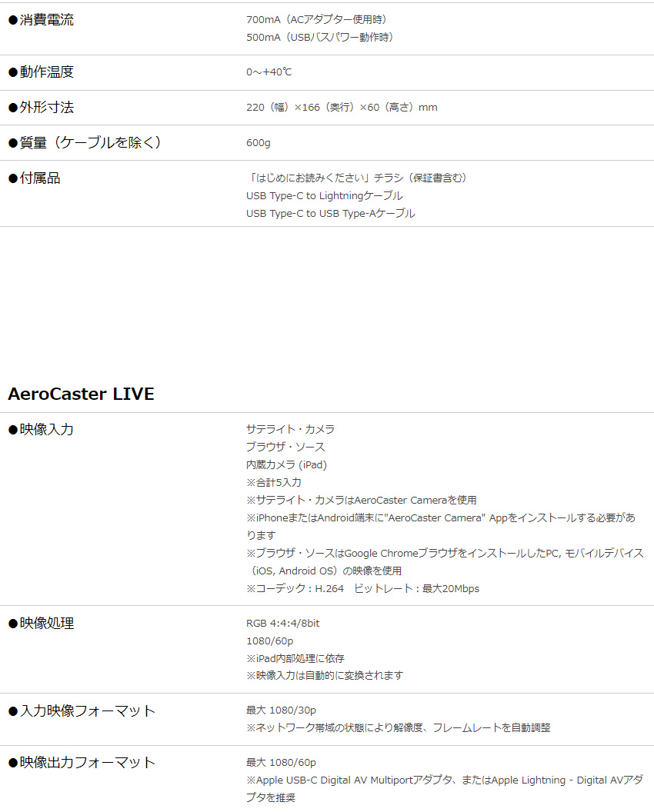The image size is (654, 812).
Task: Click the 最大 1080/60p value
Action: click(281, 763)
